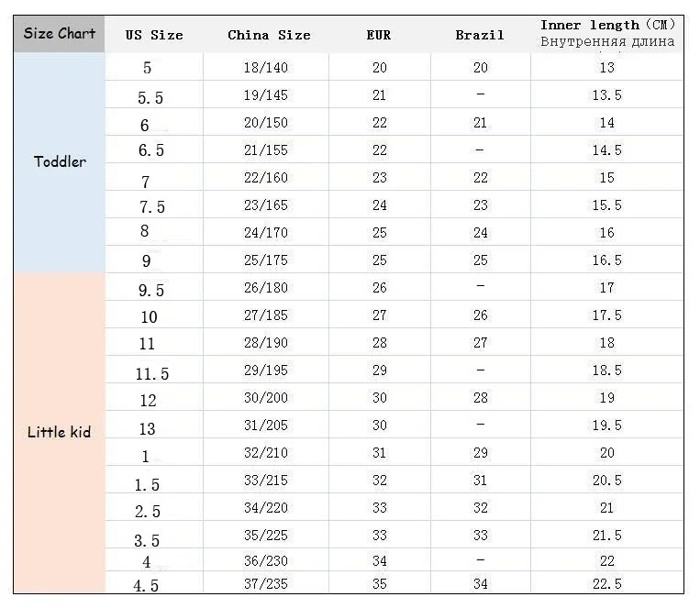
Task: Click the EUR column header
Action: pos(379,35)
